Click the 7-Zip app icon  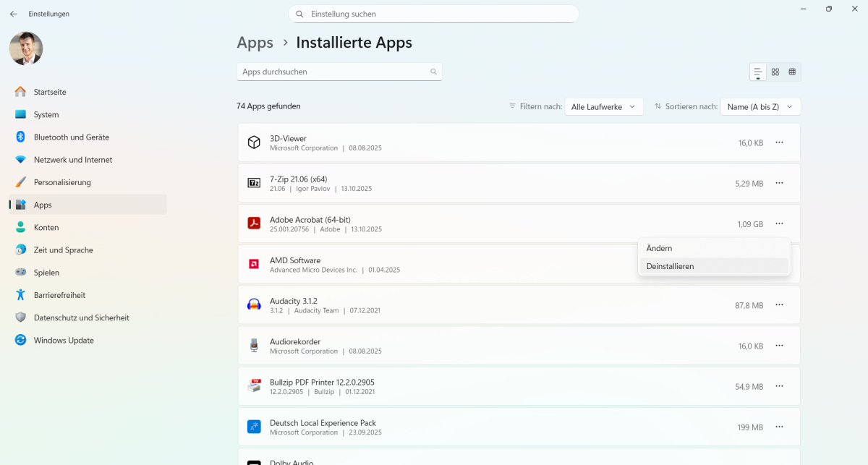[254, 183]
